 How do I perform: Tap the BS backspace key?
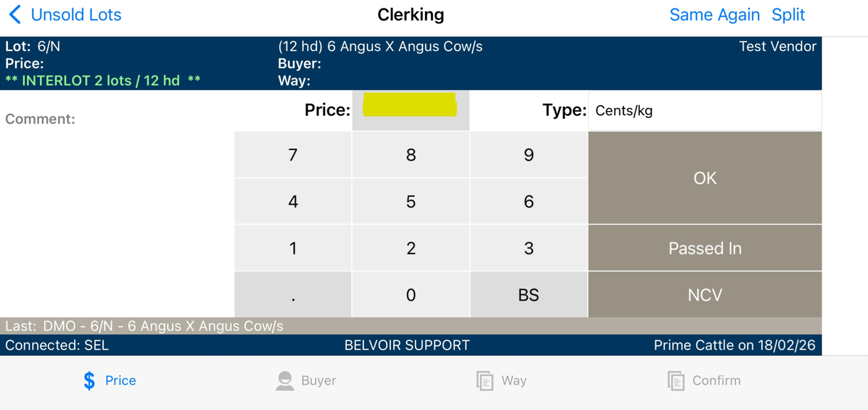pyautogui.click(x=528, y=295)
